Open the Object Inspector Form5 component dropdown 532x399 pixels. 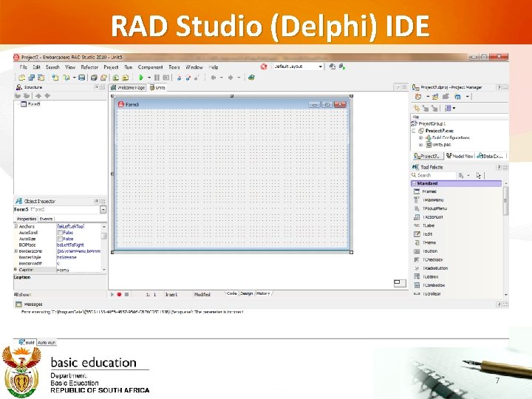point(103,210)
